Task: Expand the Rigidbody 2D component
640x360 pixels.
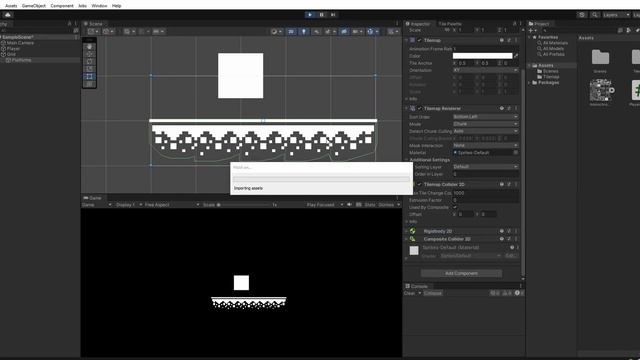Action: 406,231
